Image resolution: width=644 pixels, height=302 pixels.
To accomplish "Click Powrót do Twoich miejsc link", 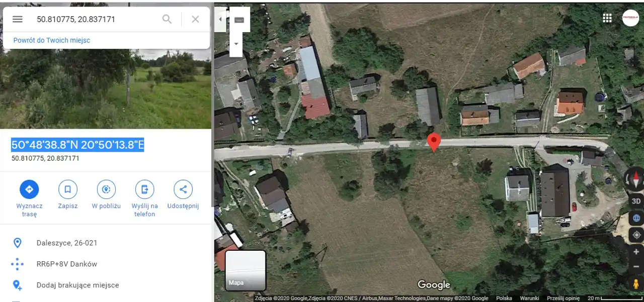I will pyautogui.click(x=52, y=40).
